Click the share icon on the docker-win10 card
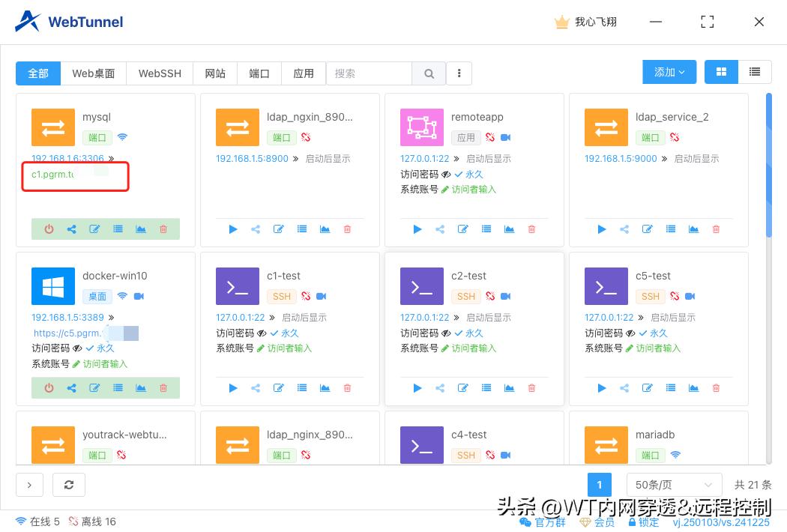This screenshot has height=532, width=787. pos(71,387)
